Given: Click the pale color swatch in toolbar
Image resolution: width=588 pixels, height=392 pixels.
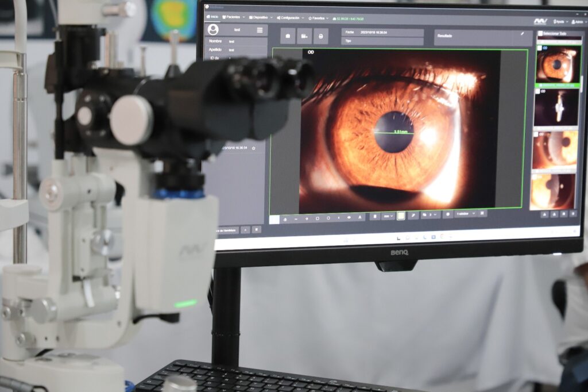Looking at the screenshot, I should (x=401, y=216).
